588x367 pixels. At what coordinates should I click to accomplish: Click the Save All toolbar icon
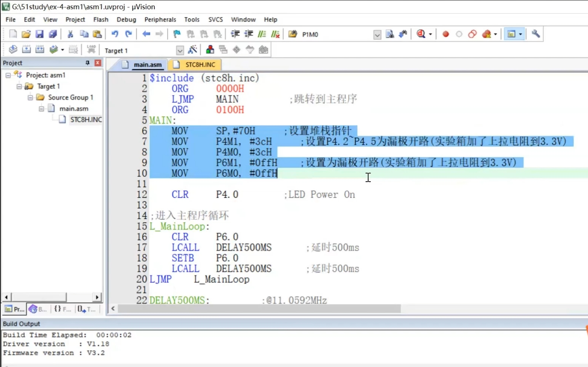pyautogui.click(x=53, y=34)
